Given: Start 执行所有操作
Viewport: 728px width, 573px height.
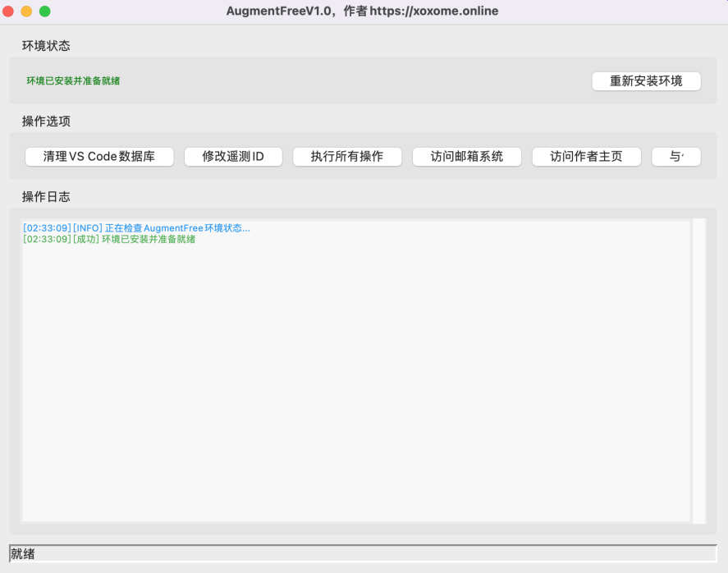Looking at the screenshot, I should 347,157.
